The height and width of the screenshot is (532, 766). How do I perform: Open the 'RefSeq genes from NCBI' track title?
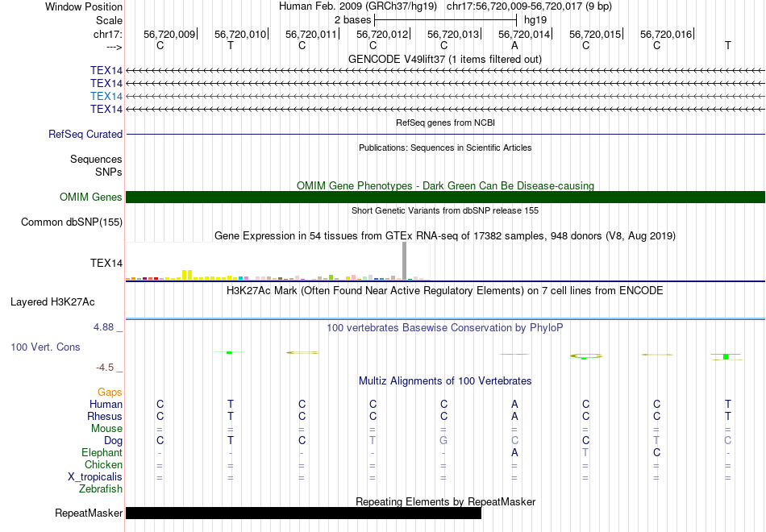click(x=445, y=123)
